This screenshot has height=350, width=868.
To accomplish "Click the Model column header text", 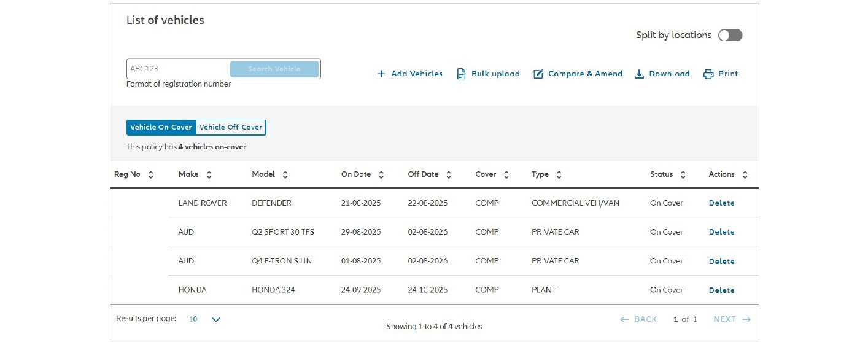I will pyautogui.click(x=263, y=174).
